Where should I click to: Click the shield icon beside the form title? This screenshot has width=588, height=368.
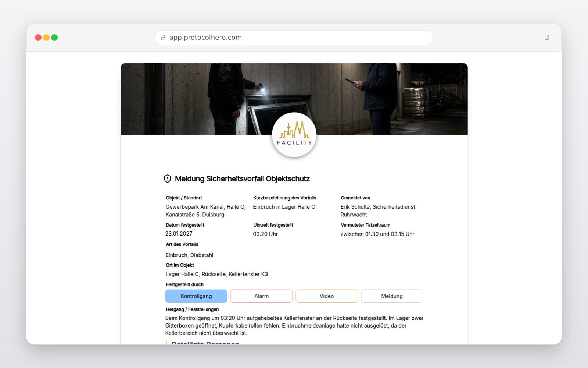(167, 179)
